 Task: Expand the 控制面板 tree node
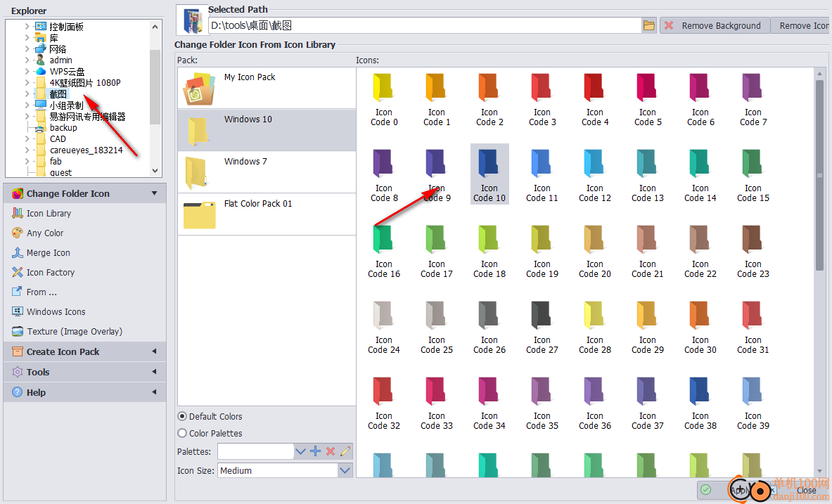pos(27,26)
